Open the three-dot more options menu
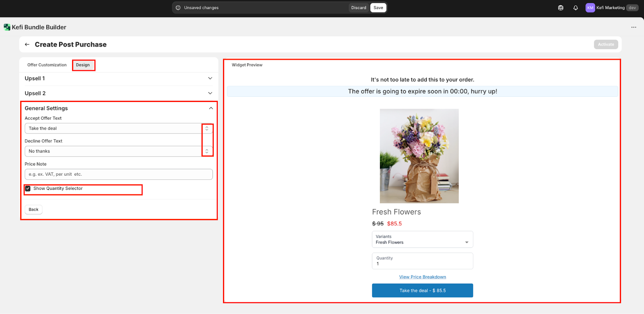The width and height of the screenshot is (644, 314). [x=634, y=27]
